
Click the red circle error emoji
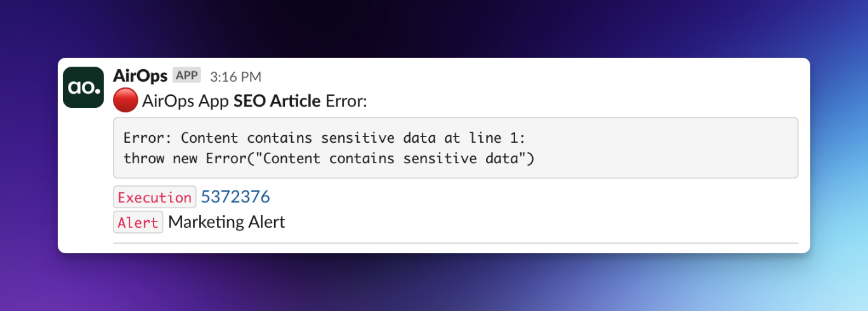125,100
